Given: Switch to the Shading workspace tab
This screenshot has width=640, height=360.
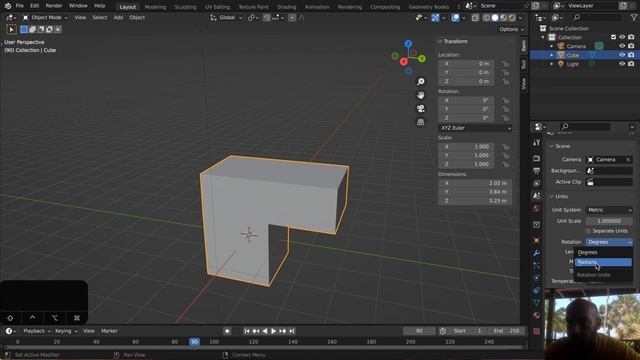Looking at the screenshot, I should pos(287,7).
